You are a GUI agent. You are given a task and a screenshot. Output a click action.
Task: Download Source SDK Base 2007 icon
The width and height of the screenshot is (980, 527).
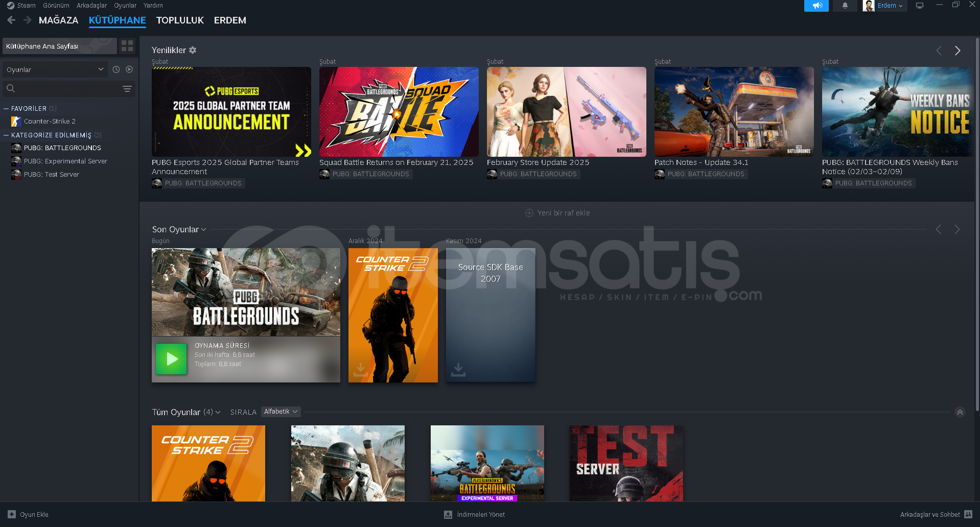click(x=458, y=369)
